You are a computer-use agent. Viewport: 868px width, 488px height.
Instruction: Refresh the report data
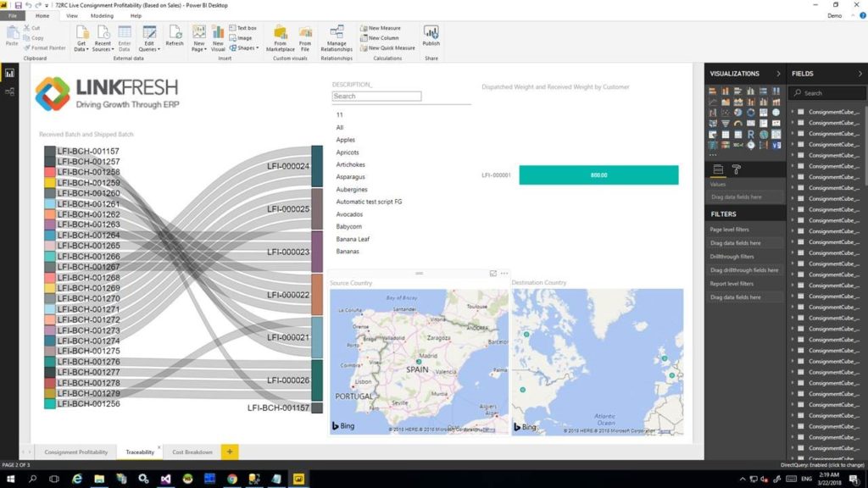175,36
